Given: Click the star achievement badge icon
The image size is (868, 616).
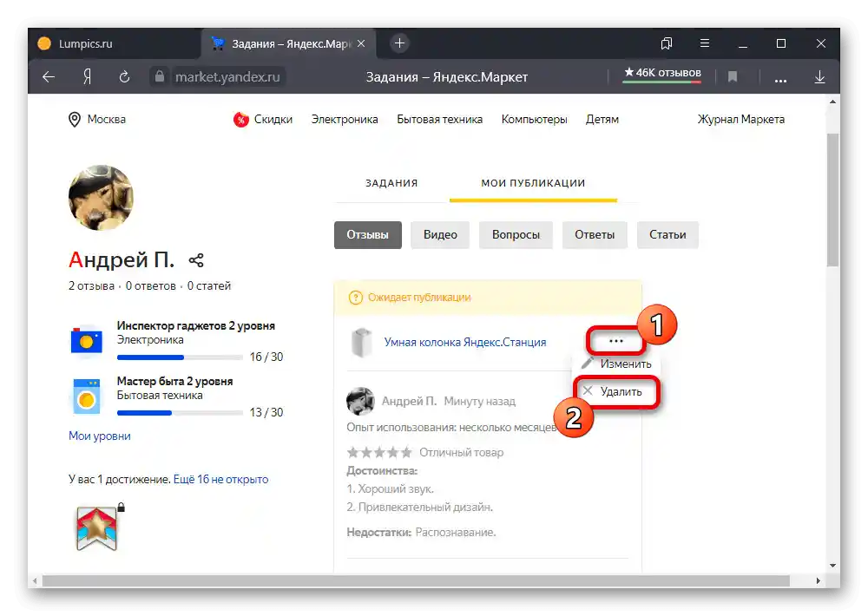Looking at the screenshot, I should click(97, 528).
